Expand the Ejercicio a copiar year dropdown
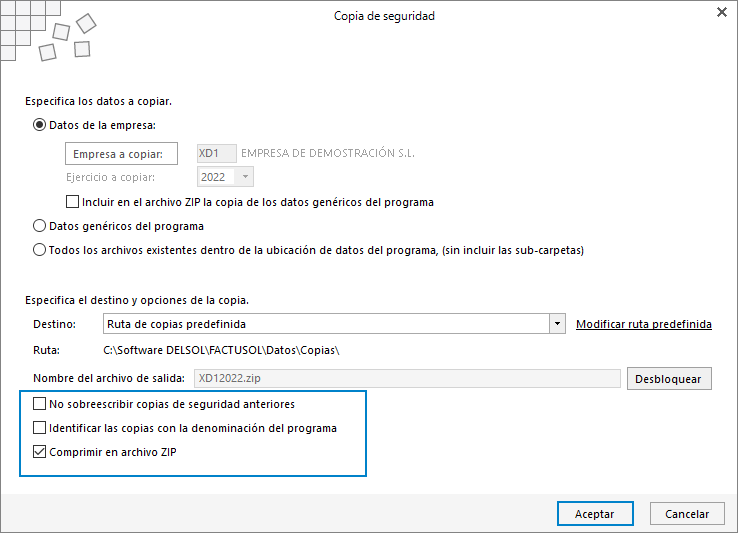738x533 pixels. (x=245, y=177)
